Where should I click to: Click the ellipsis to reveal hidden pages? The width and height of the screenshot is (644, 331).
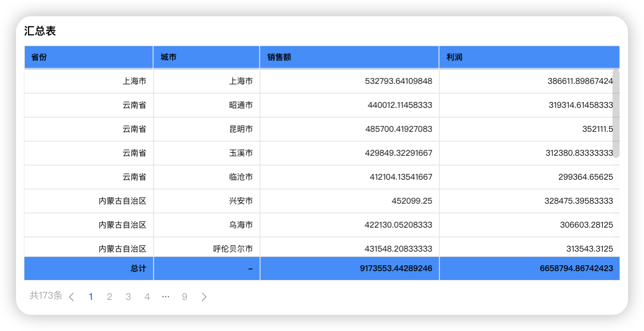click(165, 296)
